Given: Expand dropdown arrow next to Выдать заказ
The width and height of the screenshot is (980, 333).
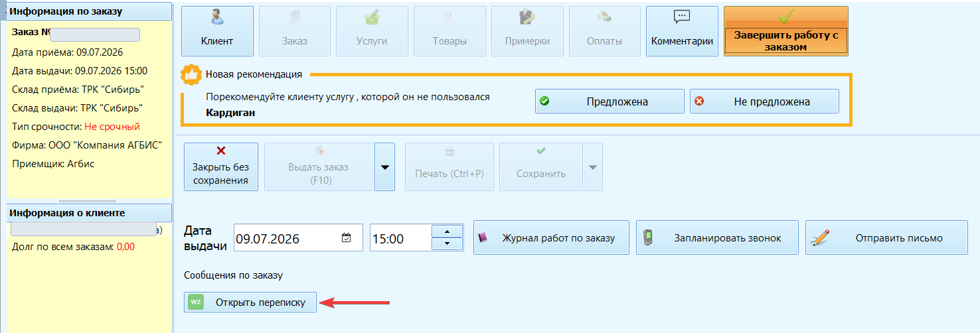Looking at the screenshot, I should tap(384, 166).
